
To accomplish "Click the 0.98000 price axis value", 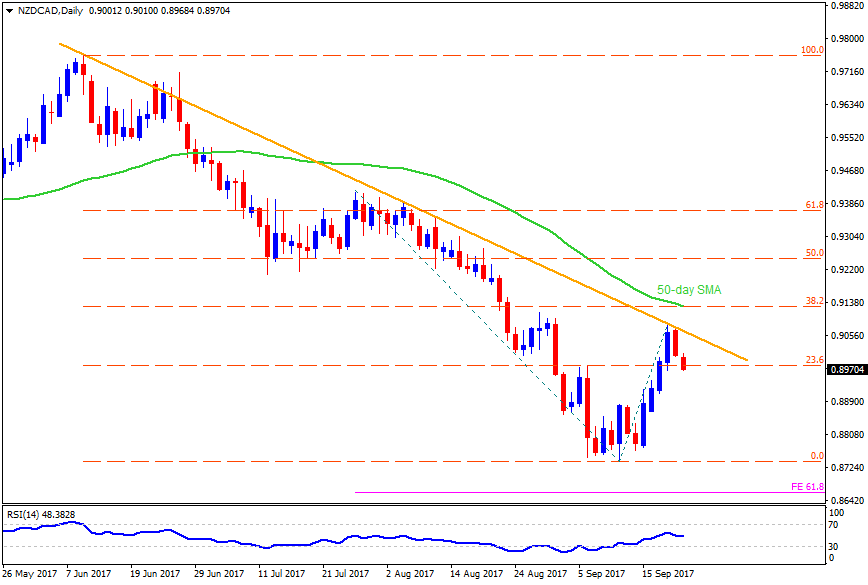I will [x=847, y=39].
